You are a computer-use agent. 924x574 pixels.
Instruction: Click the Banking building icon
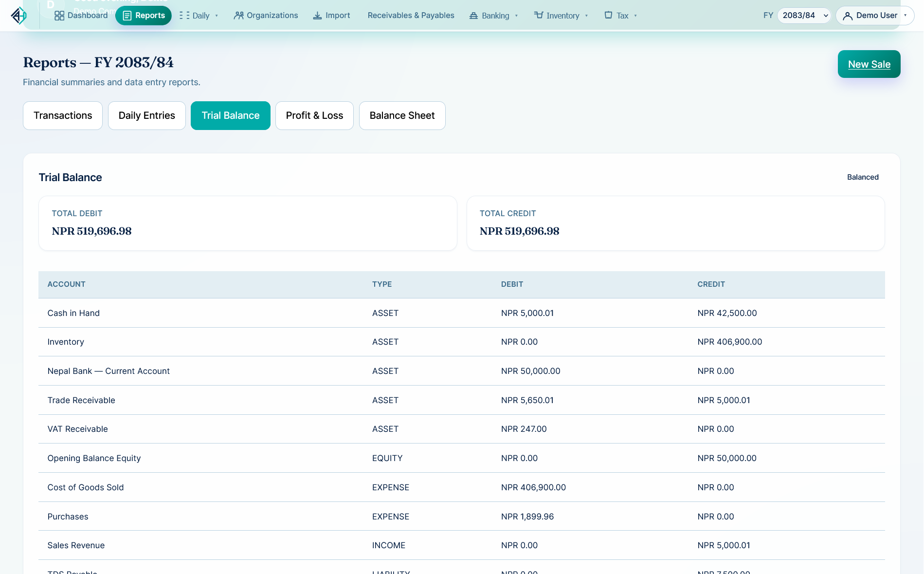pyautogui.click(x=473, y=16)
